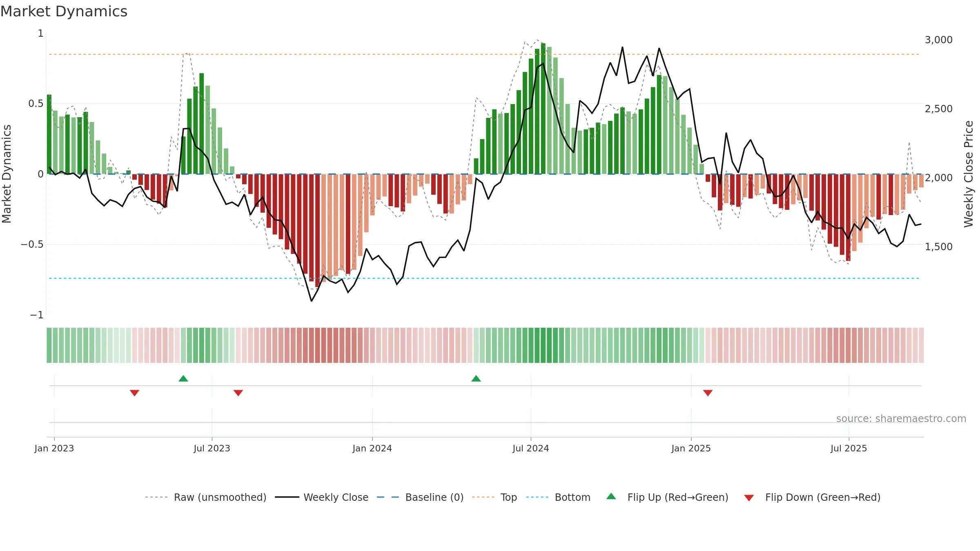The width and height of the screenshot is (980, 551).
Task: Click the −0.5 left-axis label
Action: 32,244
